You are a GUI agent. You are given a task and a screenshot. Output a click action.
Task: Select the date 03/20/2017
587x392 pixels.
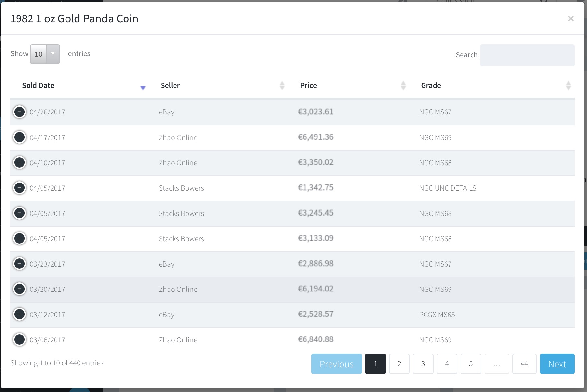click(47, 289)
